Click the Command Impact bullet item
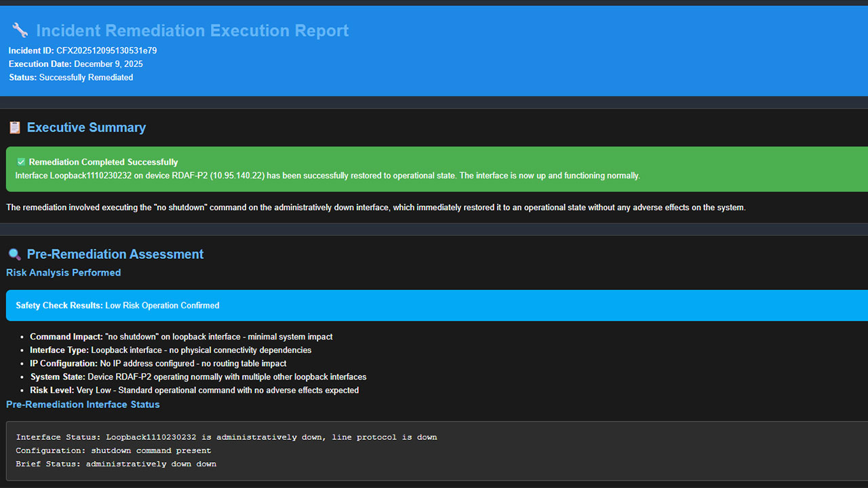868x488 pixels. tap(181, 337)
